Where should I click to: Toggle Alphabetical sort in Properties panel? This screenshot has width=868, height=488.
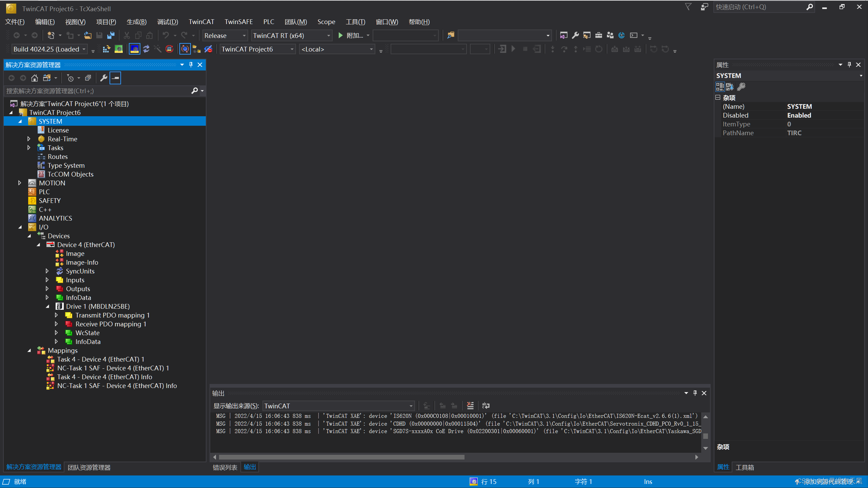[x=729, y=87]
